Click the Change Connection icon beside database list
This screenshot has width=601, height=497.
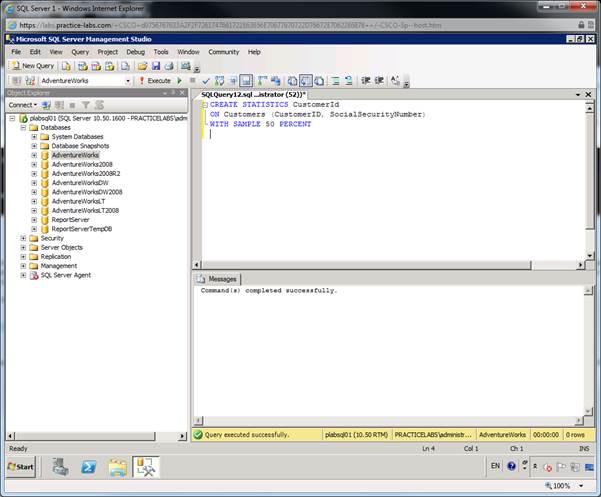(x=30, y=80)
